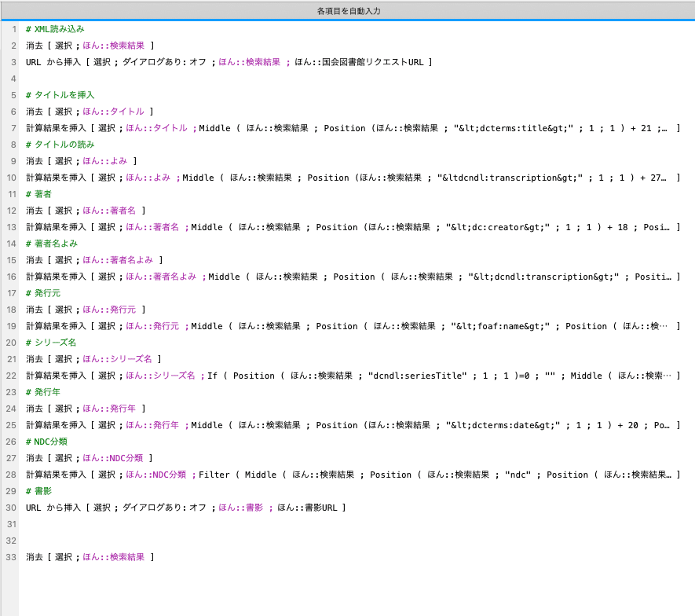Select the '# タイトルを挿入' comment line
The height and width of the screenshot is (616, 695).
[60, 95]
